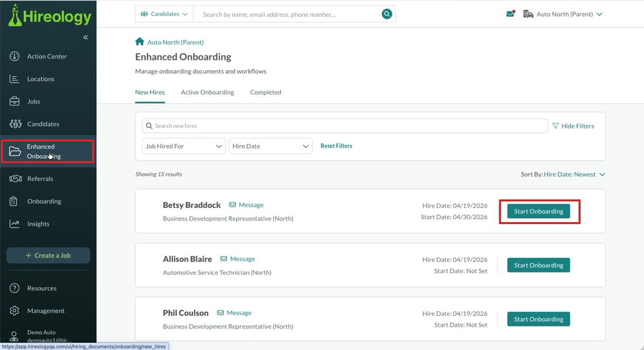This screenshot has width=644, height=350.
Task: Collapse the sidebar with the double-chevron icon
Action: 86,37
